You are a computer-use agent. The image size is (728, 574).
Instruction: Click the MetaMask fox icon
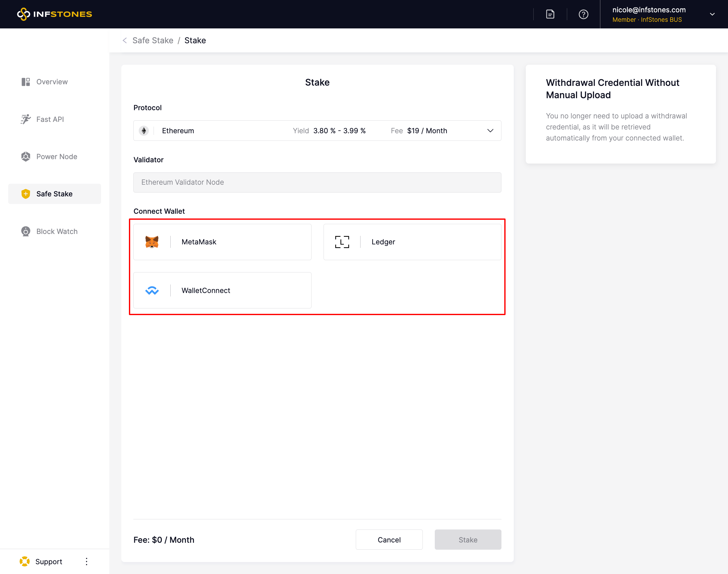(152, 242)
